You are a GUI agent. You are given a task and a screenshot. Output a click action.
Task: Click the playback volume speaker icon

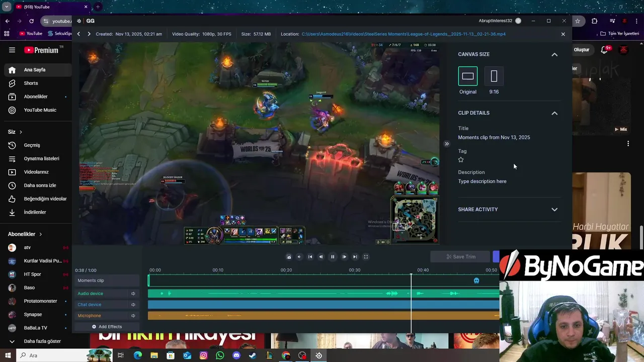(299, 257)
